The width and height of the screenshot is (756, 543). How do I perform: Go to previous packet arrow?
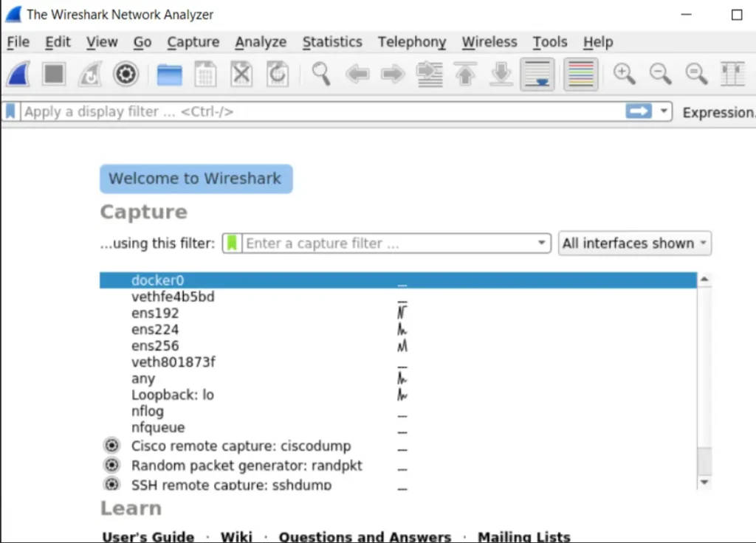[x=357, y=75]
